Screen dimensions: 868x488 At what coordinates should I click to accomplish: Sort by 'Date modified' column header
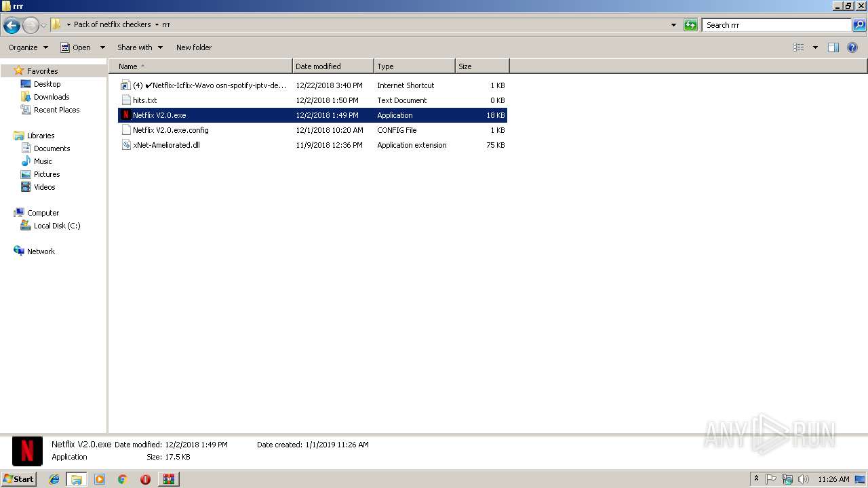[x=333, y=66]
